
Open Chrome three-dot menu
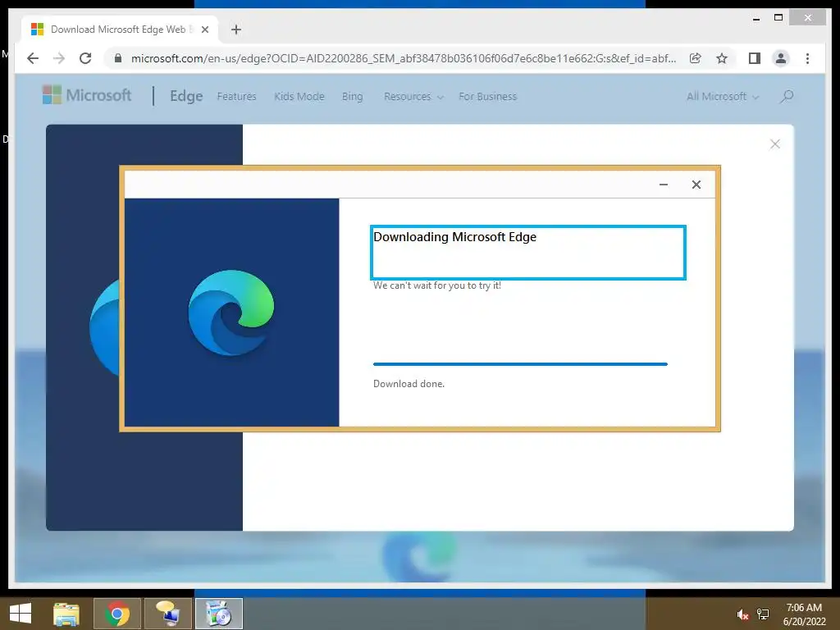pyautogui.click(x=807, y=58)
